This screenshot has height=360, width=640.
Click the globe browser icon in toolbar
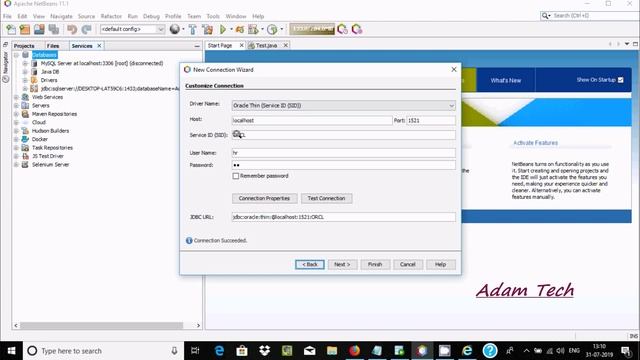click(x=175, y=29)
